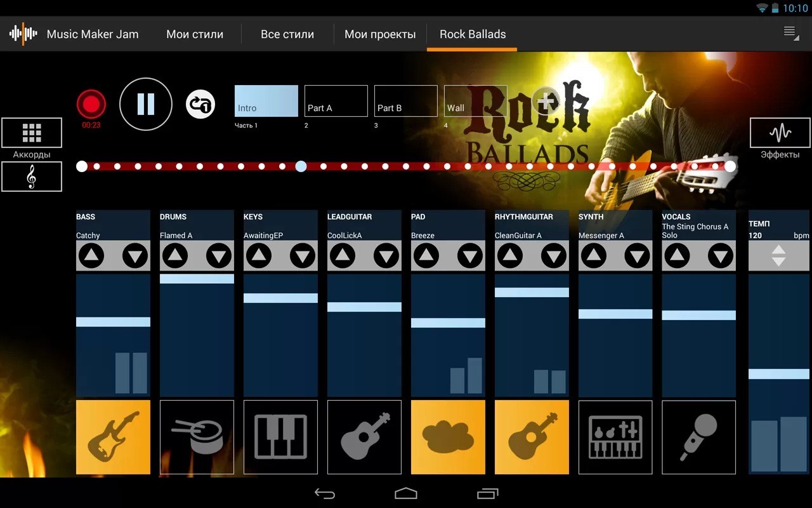
Task: Open the overflow menu in top bar
Action: click(791, 33)
